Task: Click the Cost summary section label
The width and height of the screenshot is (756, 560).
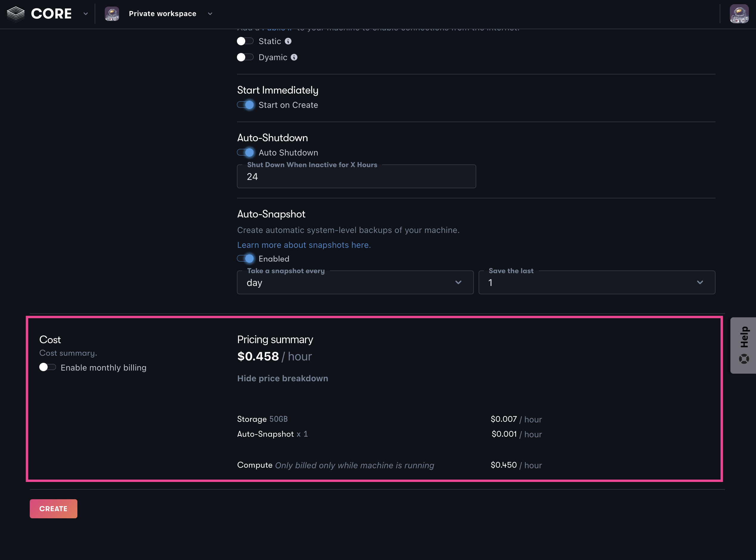Action: point(68,353)
